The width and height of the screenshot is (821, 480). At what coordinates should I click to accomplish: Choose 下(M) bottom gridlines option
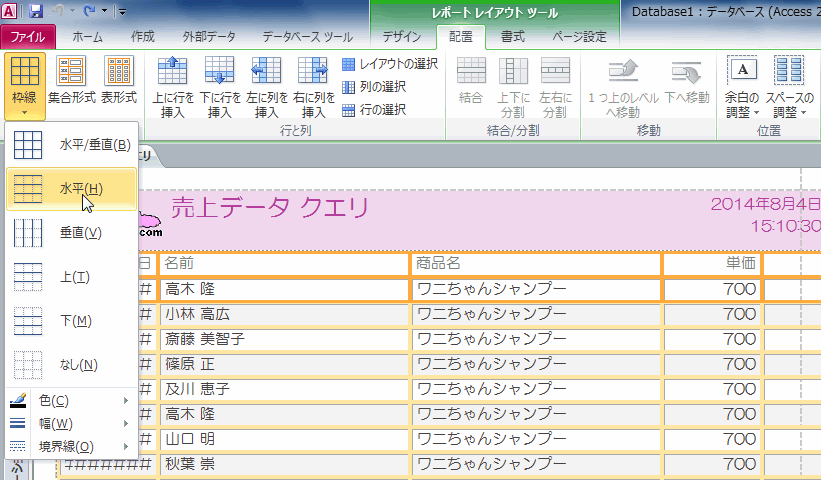[72, 321]
